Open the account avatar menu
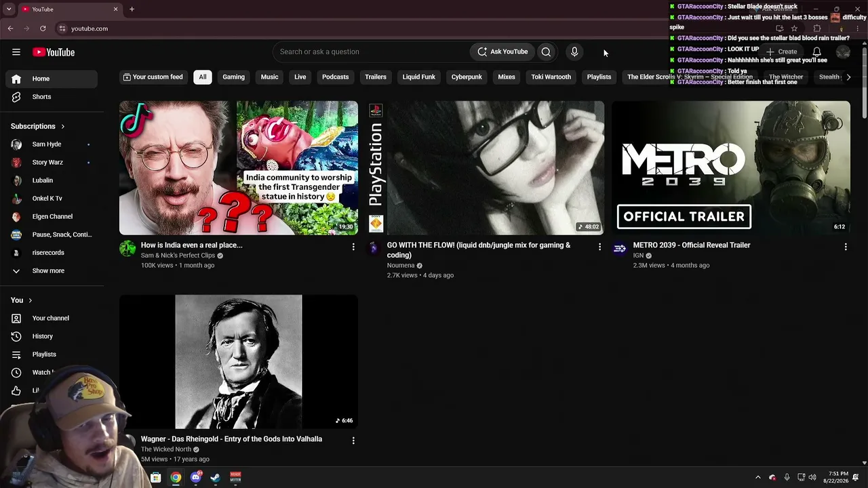The width and height of the screenshot is (868, 488). (x=843, y=52)
